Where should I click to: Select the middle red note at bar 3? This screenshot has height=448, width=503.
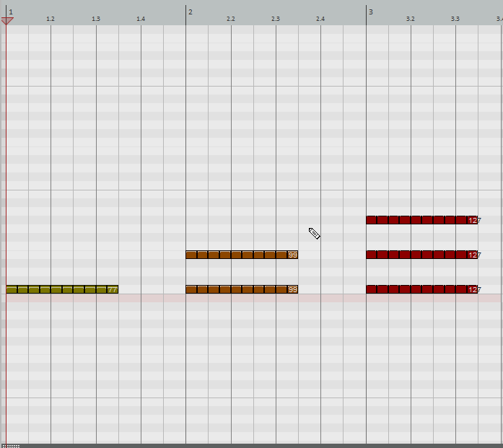tap(422, 255)
